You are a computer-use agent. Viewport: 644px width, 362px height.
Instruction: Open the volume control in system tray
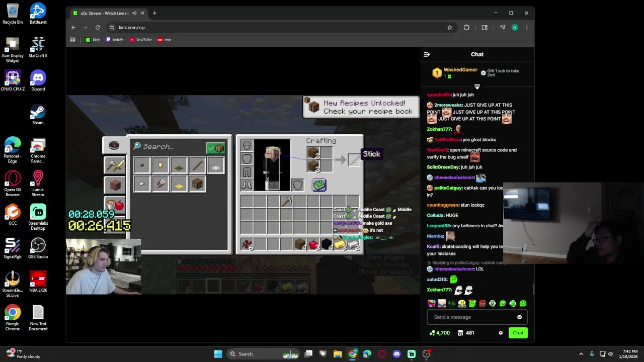611,354
